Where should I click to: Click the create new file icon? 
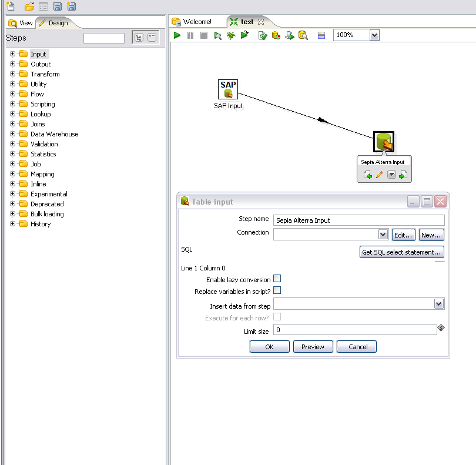[x=10, y=6]
